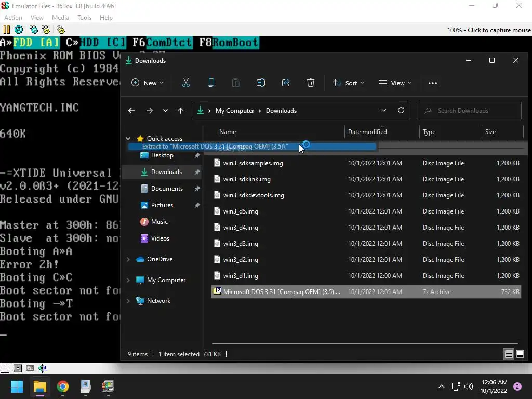
Task: Select the win3_sdklink.img file
Action: click(366, 179)
